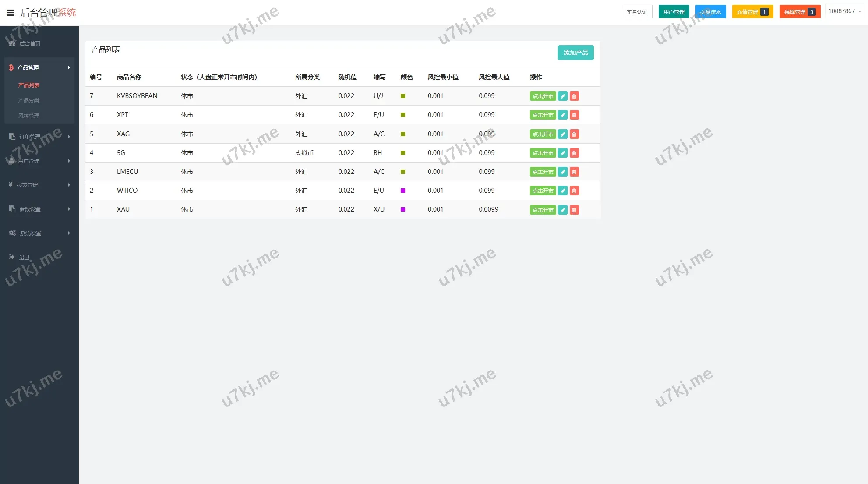Screen dimensions: 868x484
Task: Open the 10087867 account dropdown
Action: point(844,11)
